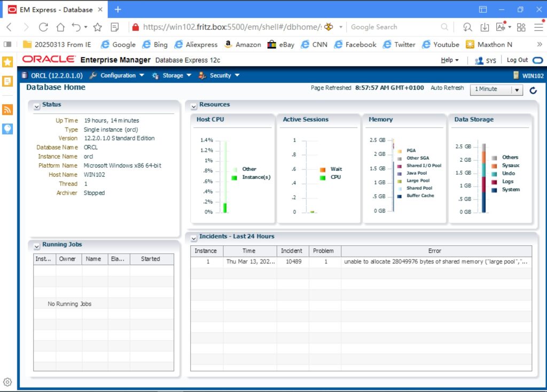Sort incidents by the Time column header
The width and height of the screenshot is (547, 392).
tap(249, 251)
